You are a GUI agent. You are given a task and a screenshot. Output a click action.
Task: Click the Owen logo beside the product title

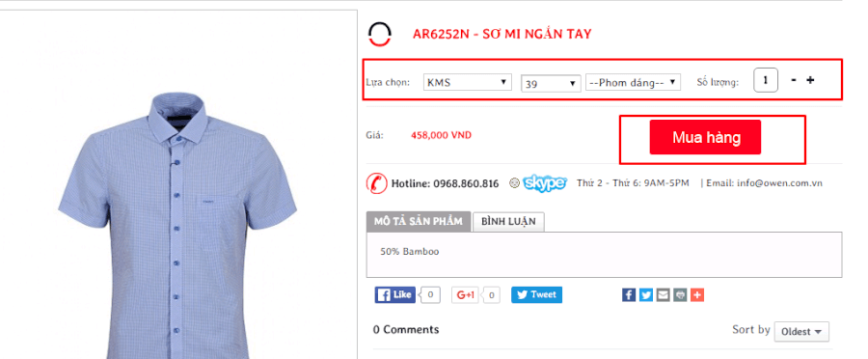380,34
